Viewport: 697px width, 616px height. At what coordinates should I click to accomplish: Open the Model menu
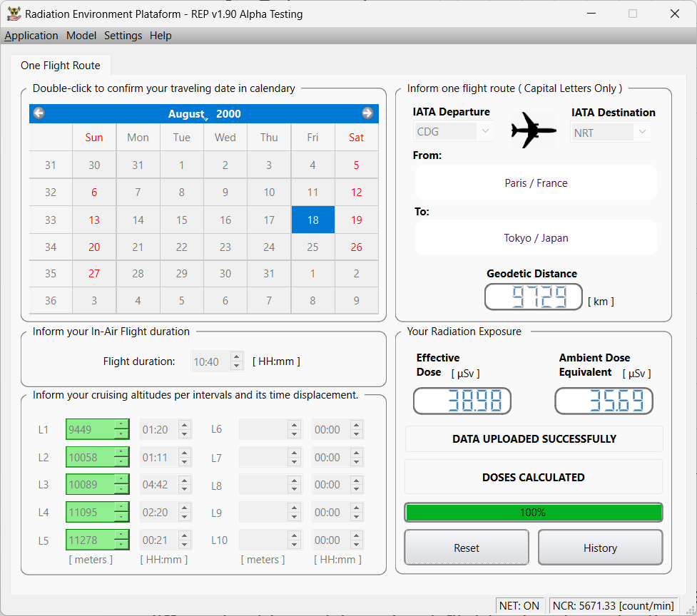point(81,36)
